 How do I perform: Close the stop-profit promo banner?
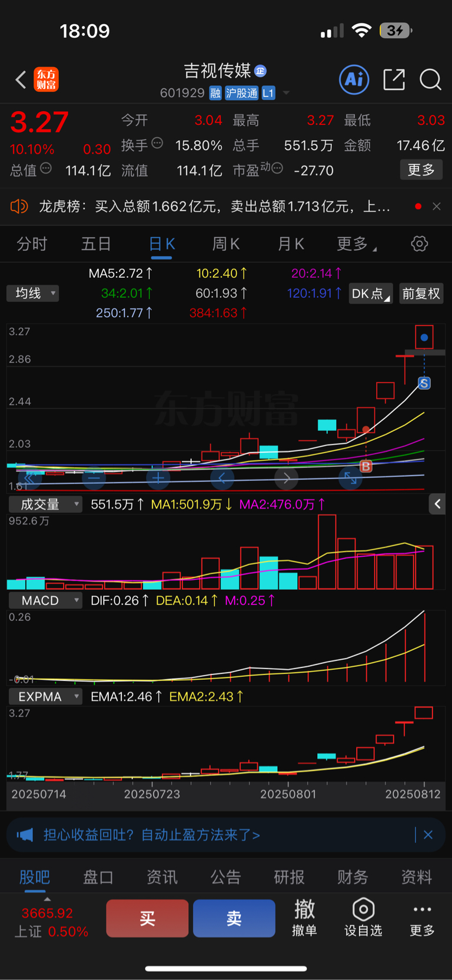428,835
